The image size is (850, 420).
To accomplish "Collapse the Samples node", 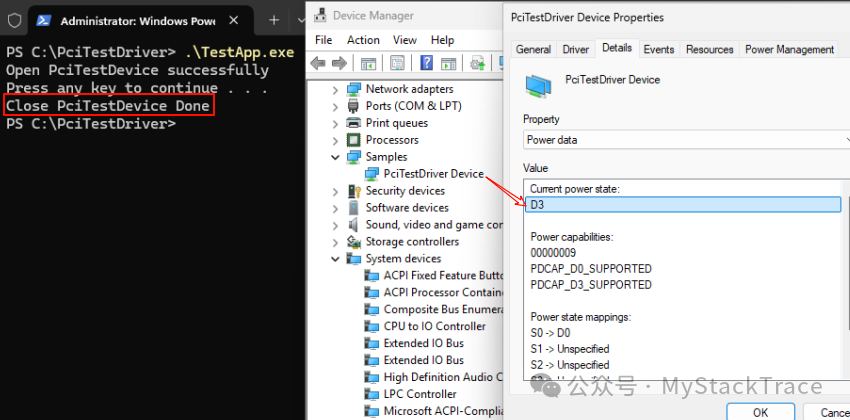I will [336, 157].
